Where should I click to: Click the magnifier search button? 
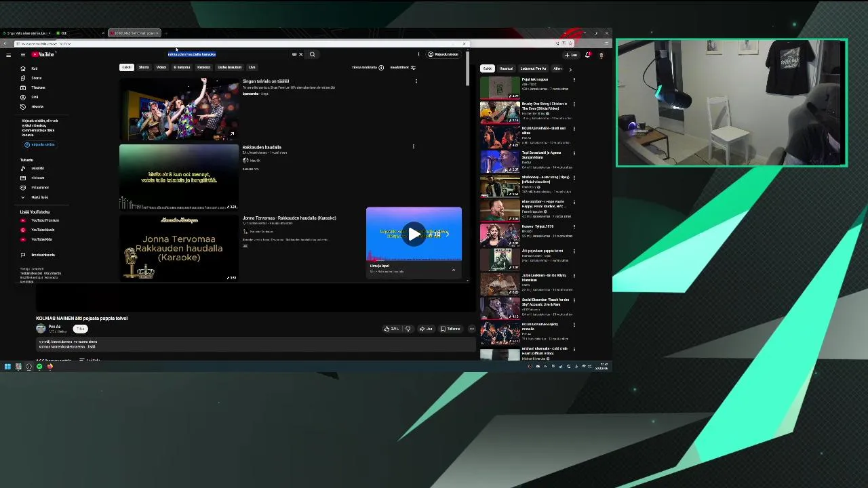tap(312, 54)
